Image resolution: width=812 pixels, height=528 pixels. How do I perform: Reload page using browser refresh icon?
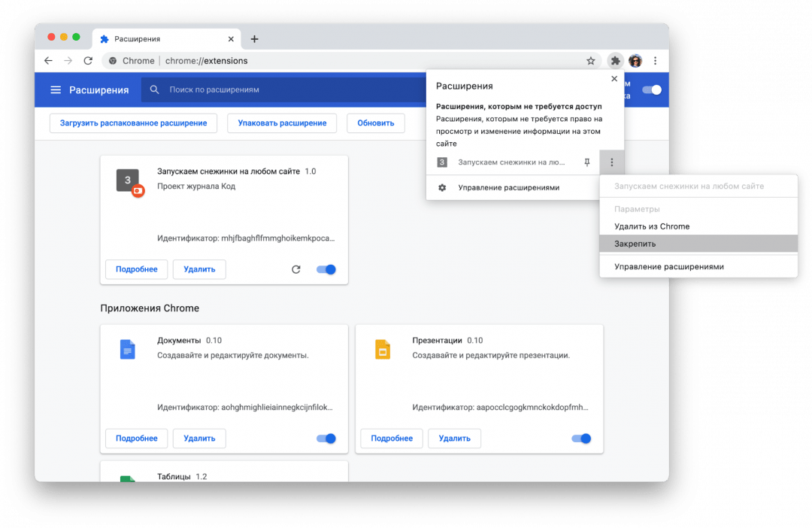88,61
